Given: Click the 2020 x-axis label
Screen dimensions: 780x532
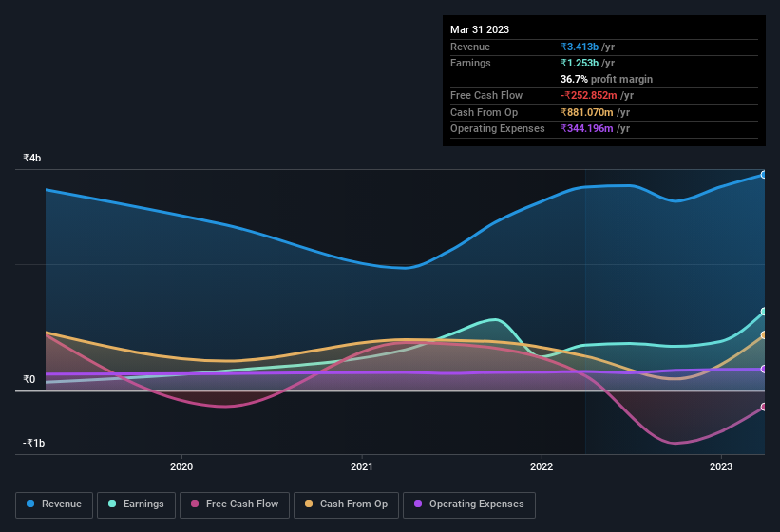Looking at the screenshot, I should (181, 466).
